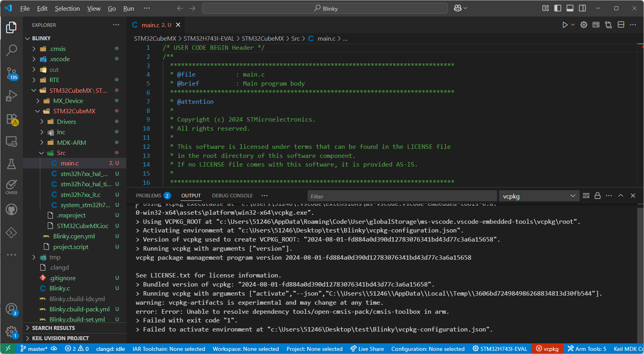Open the Testing flask icon
The width and height of the screenshot is (644, 354).
tap(11, 164)
